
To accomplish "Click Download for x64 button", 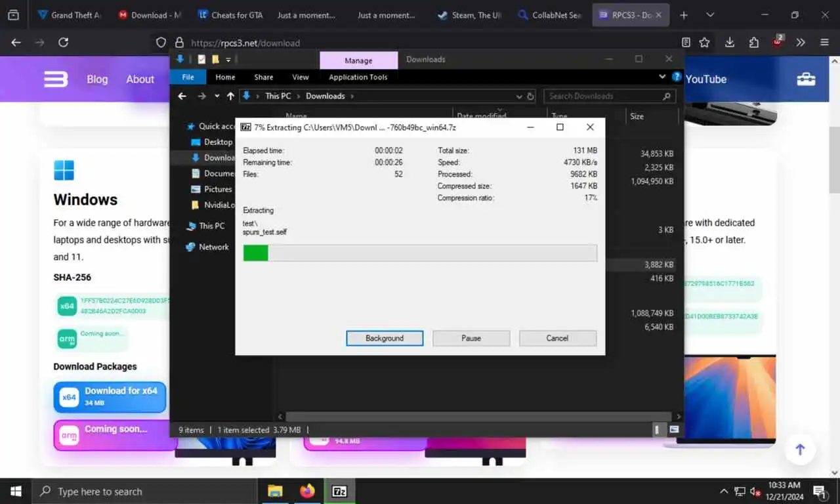I will (x=110, y=397).
